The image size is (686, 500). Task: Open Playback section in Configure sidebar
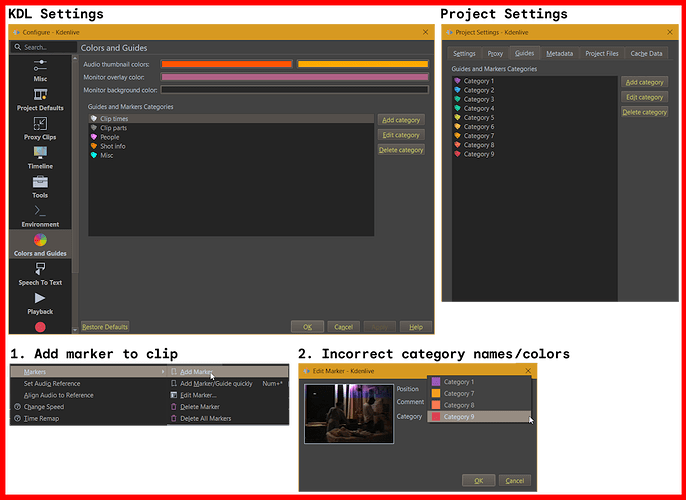[40, 303]
